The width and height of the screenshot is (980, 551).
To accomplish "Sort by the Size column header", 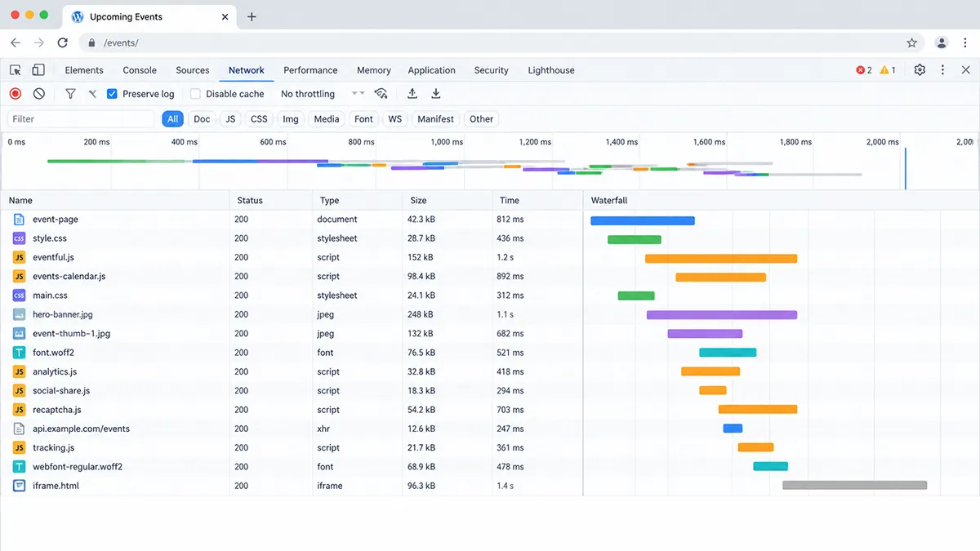I will pyautogui.click(x=448, y=200).
